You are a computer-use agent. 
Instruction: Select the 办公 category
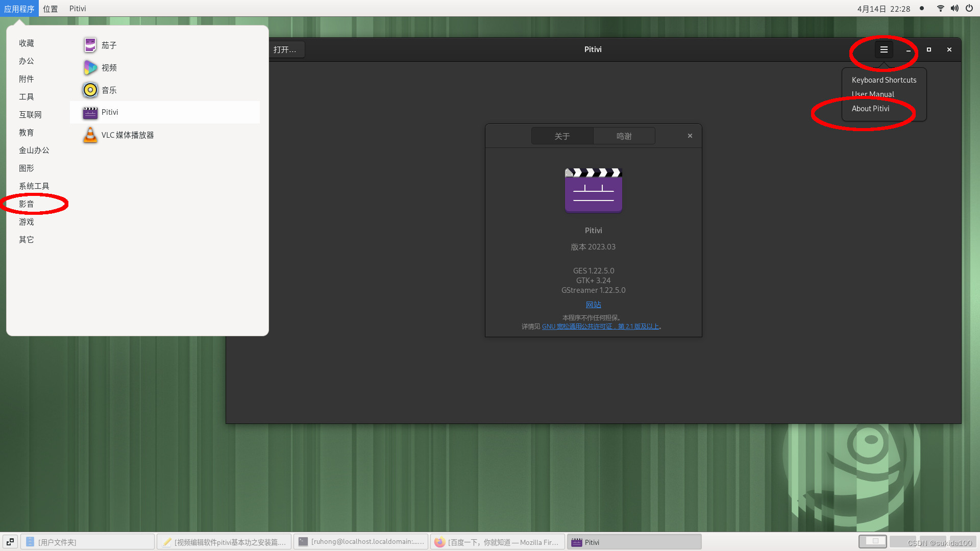27,61
